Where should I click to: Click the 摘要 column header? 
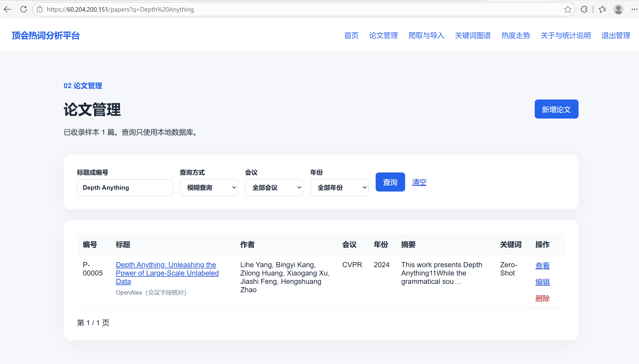(408, 244)
